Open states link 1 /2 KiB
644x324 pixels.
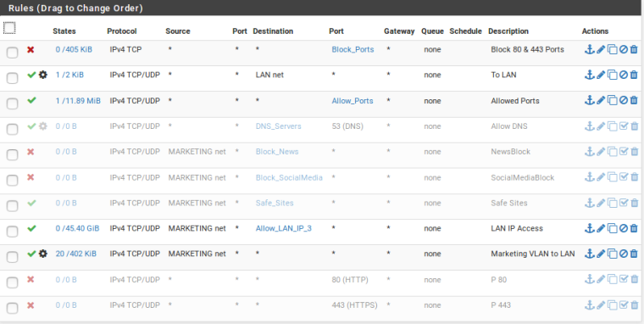pos(69,75)
